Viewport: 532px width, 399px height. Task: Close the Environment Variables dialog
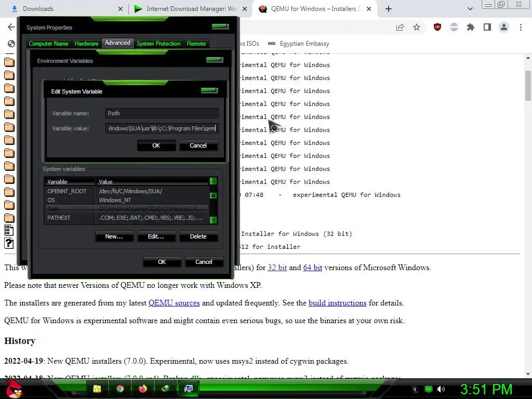click(215, 60)
